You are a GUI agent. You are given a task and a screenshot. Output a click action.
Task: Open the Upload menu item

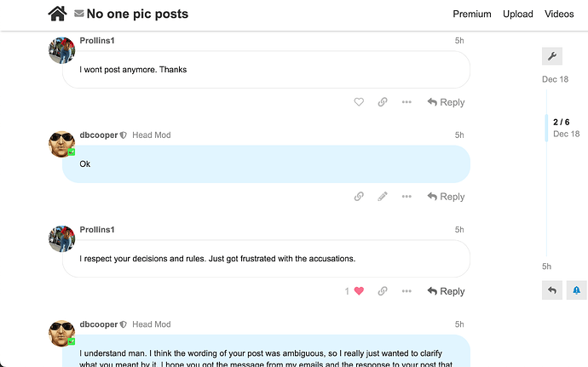click(517, 14)
